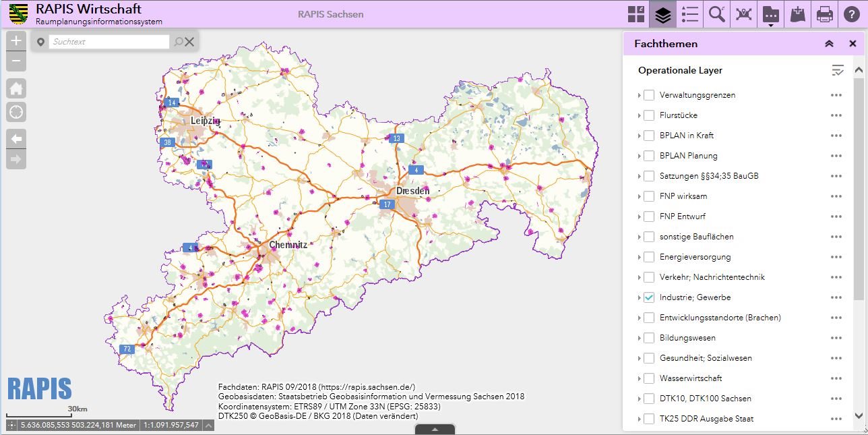Enable the BPLAN Planung checkbox

pyautogui.click(x=649, y=156)
